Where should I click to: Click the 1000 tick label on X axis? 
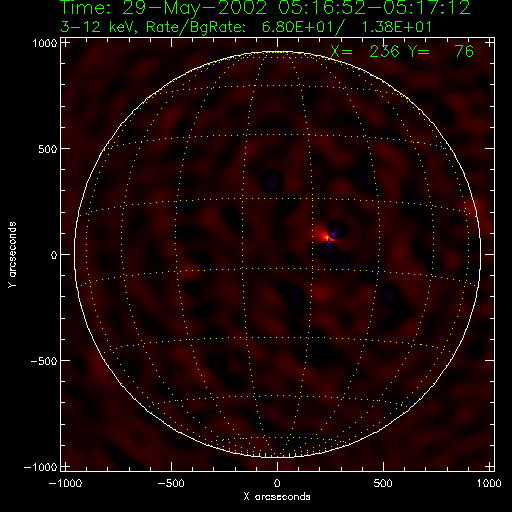[489, 483]
